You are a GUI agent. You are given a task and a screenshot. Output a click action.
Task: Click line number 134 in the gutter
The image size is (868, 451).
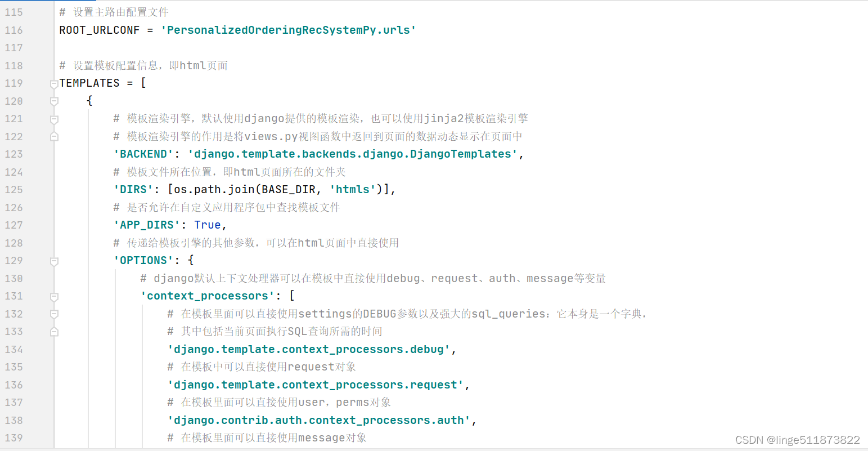pos(14,350)
